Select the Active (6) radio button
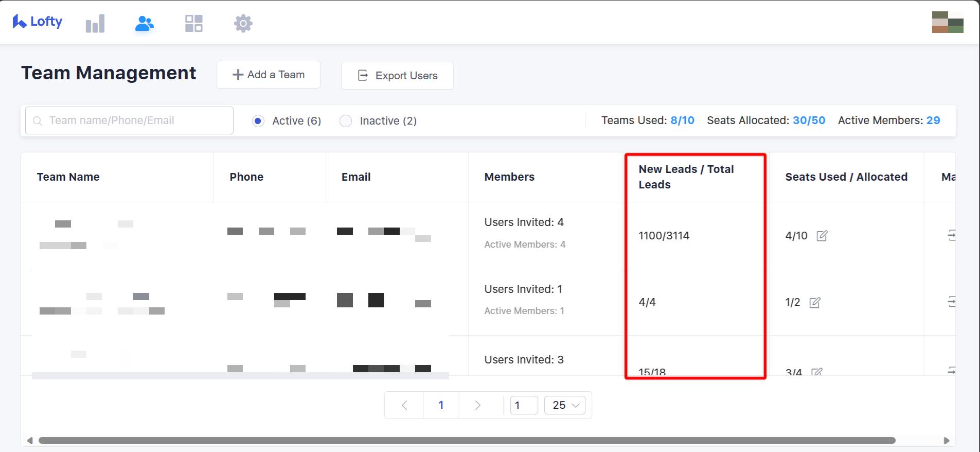The image size is (980, 452). pyautogui.click(x=258, y=121)
